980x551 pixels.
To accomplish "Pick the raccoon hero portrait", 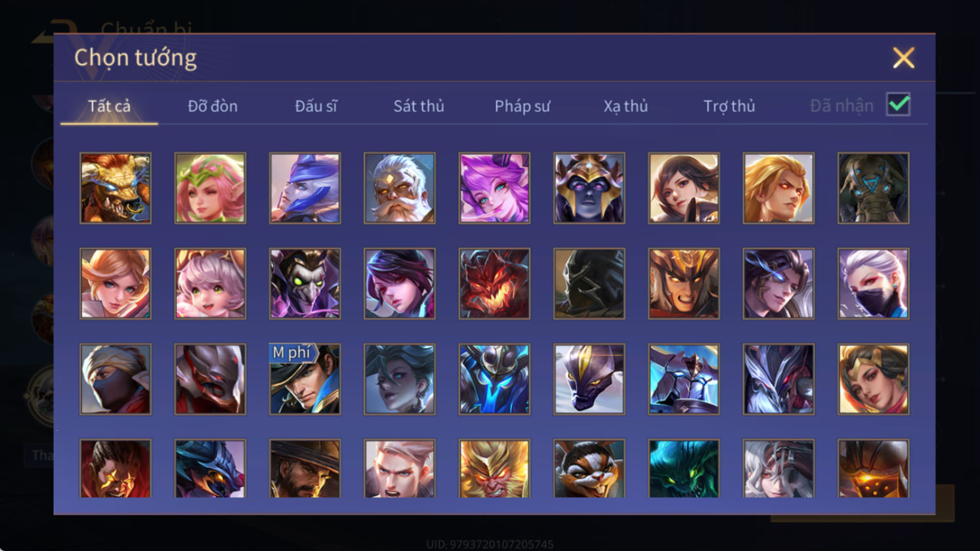I will pos(589,468).
